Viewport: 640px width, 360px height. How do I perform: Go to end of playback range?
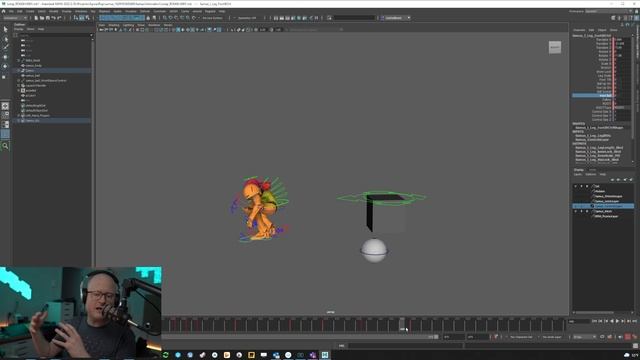pos(635,321)
